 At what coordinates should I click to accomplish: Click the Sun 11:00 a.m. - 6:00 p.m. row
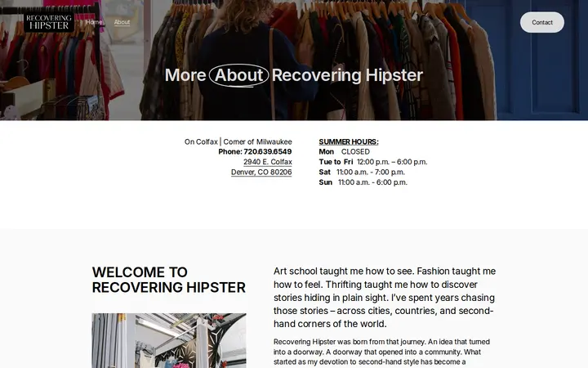(363, 182)
